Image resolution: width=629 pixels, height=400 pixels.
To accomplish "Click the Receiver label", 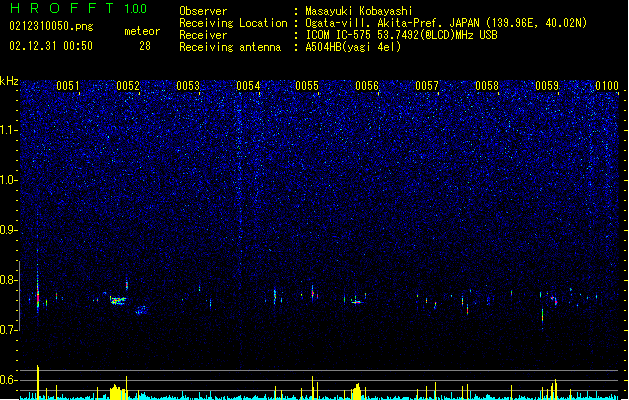I will click(203, 35).
